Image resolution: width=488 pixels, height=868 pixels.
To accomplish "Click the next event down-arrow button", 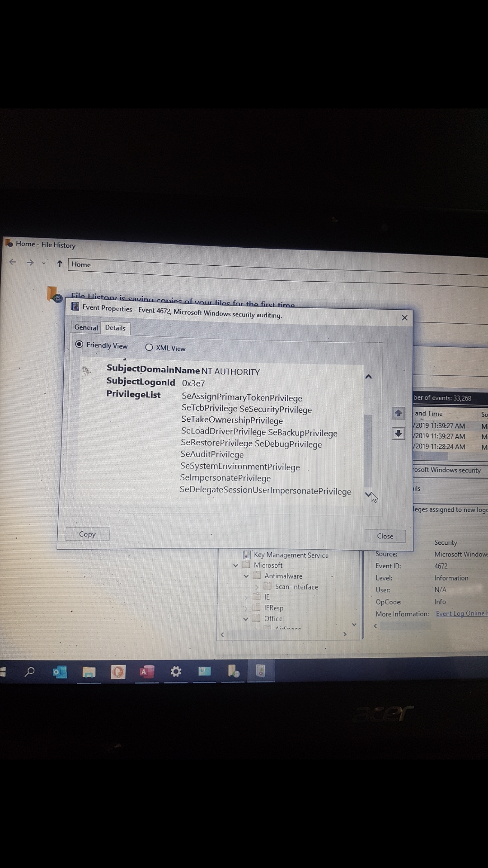I will pyautogui.click(x=398, y=434).
